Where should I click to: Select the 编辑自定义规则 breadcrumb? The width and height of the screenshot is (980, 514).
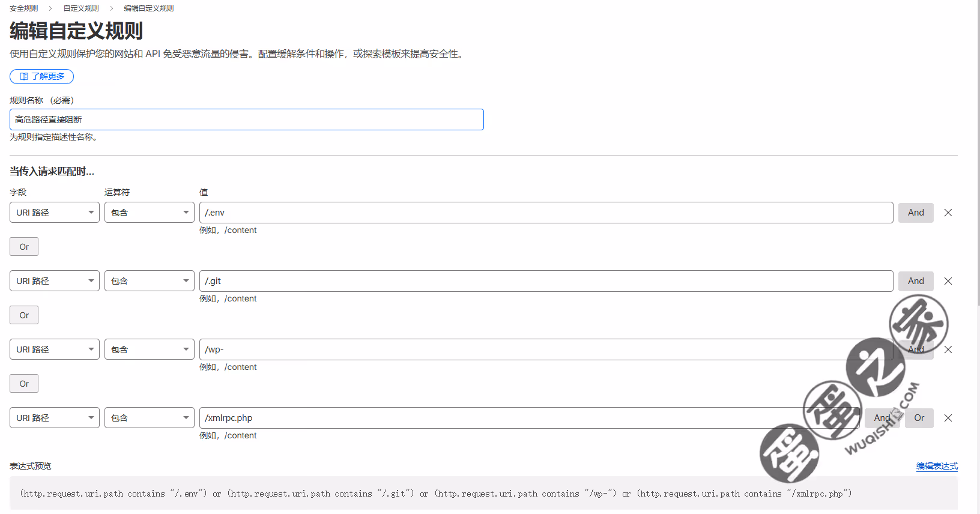coord(149,8)
